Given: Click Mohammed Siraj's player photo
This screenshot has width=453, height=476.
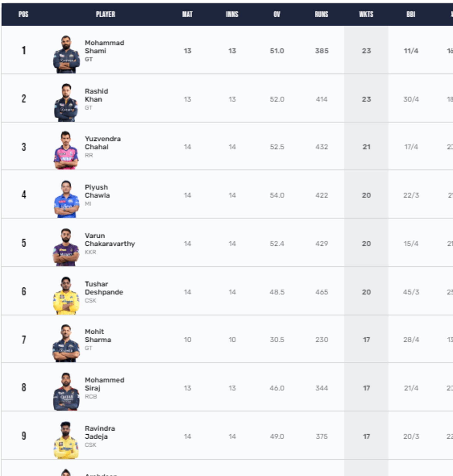Looking at the screenshot, I should click(66, 391).
